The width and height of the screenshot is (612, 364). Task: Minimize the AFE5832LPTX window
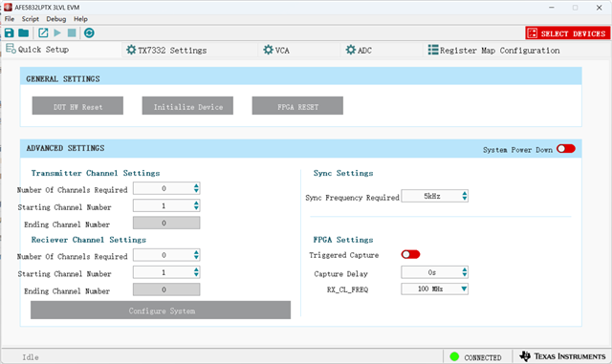[x=552, y=8]
